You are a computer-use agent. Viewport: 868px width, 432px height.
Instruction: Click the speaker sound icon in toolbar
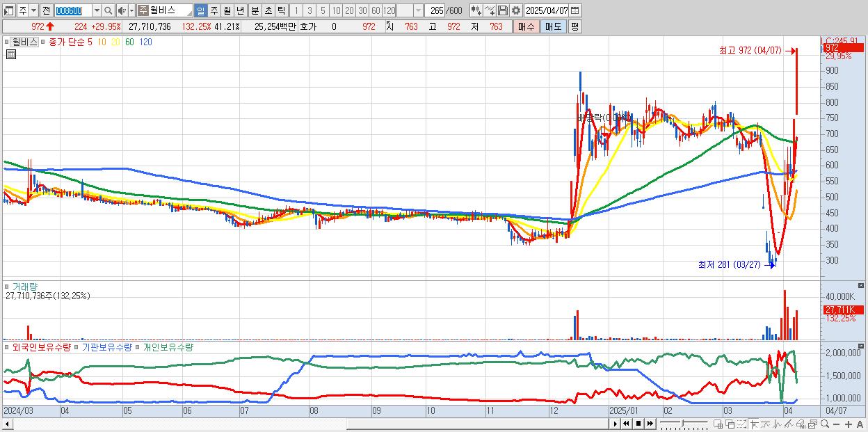click(x=122, y=10)
